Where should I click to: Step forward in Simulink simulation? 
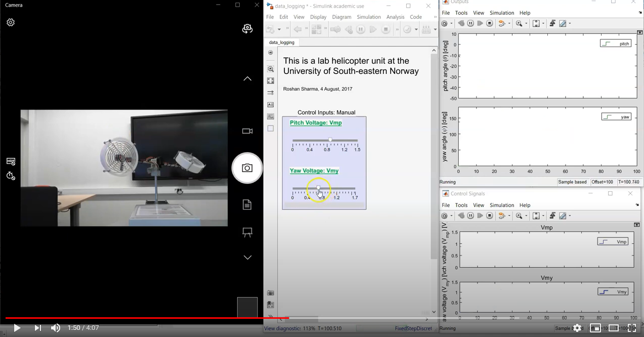373,30
